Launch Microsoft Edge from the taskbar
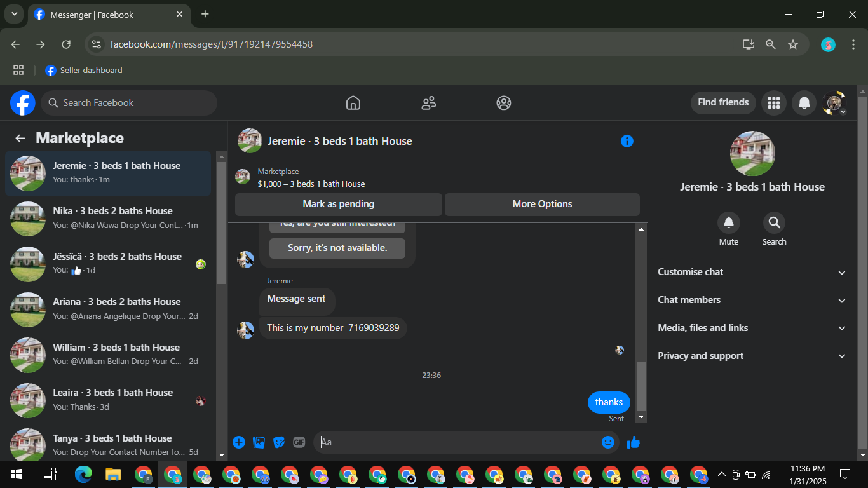868x488 pixels. 83,474
